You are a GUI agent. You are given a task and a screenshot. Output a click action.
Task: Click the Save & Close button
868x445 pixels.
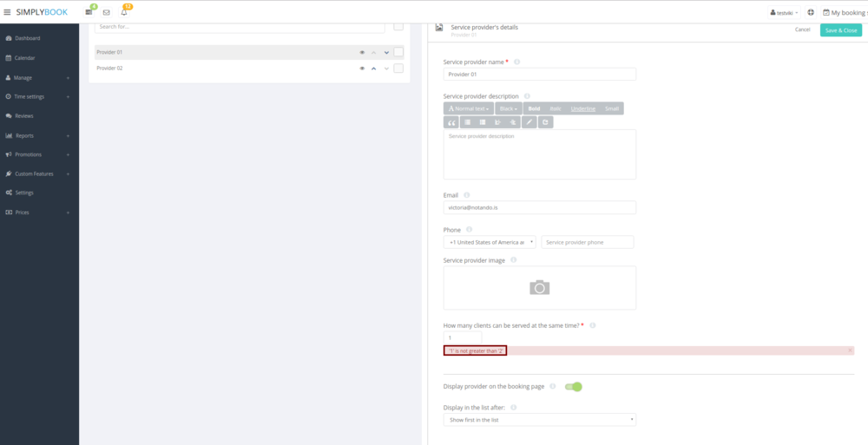[x=840, y=30]
